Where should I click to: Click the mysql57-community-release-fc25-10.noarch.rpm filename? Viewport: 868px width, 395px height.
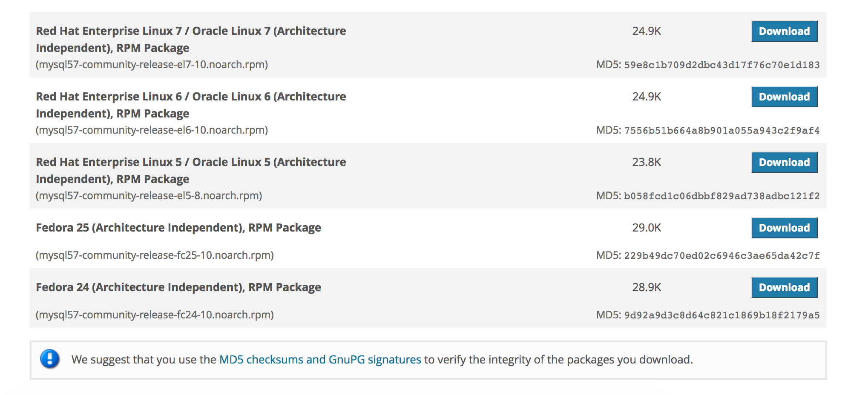[x=155, y=255]
